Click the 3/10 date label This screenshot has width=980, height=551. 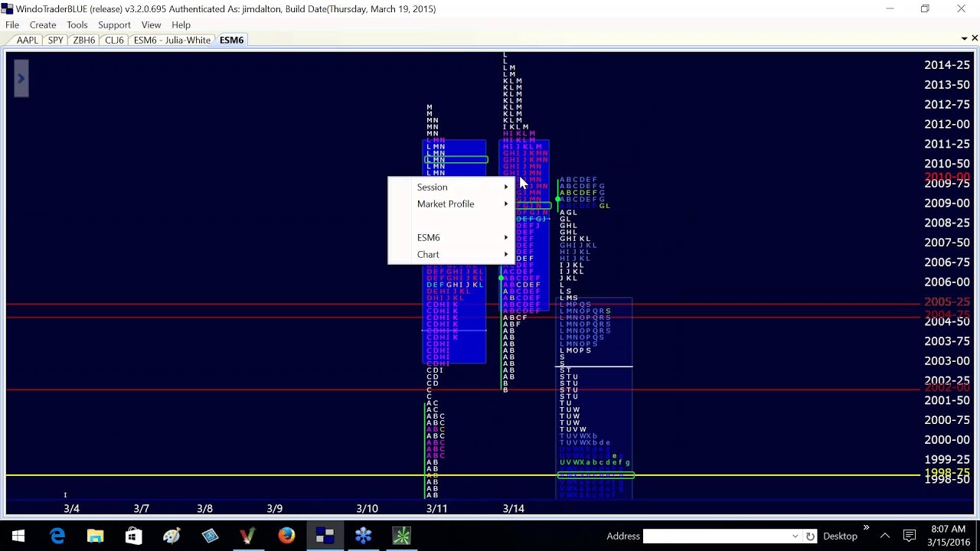click(367, 508)
